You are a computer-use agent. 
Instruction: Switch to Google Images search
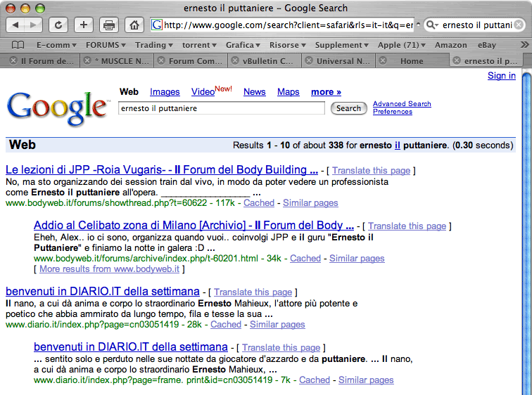pos(165,92)
